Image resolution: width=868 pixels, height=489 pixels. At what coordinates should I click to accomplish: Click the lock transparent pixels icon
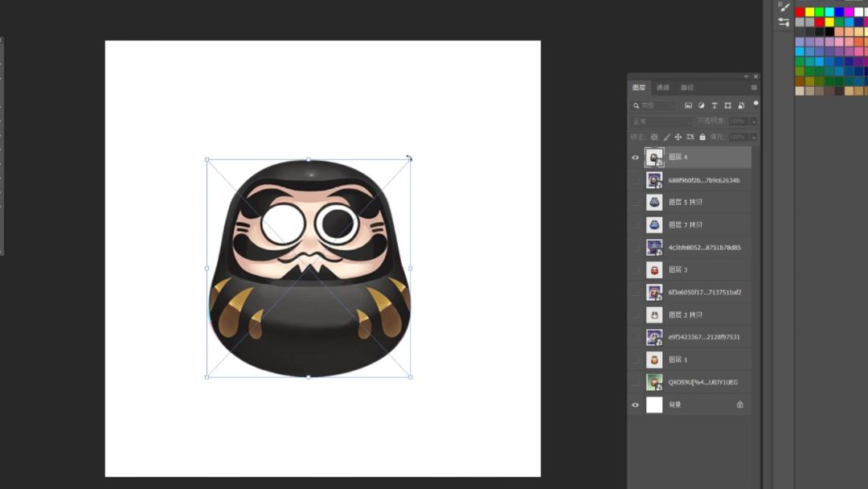(x=654, y=137)
